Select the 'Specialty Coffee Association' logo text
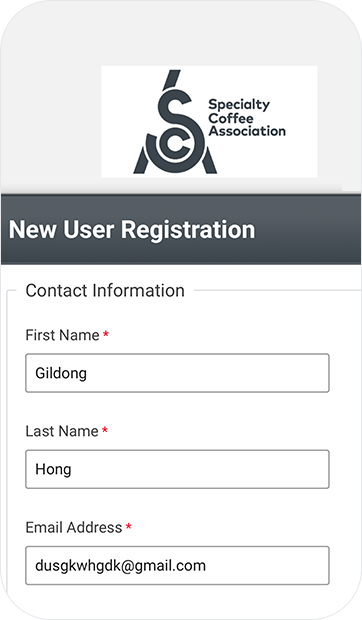The height and width of the screenshot is (620, 362). [x=247, y=118]
